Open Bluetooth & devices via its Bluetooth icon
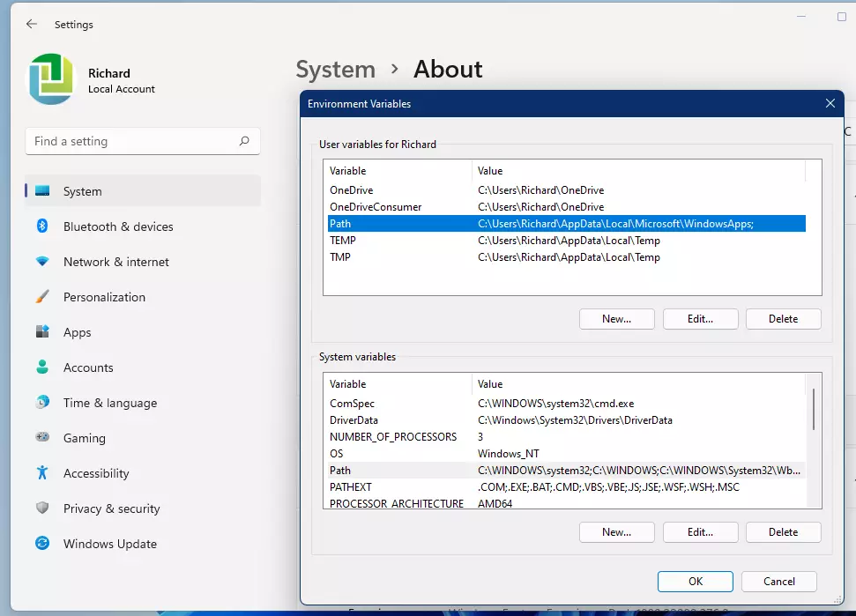Image resolution: width=856 pixels, height=616 pixels. [42, 226]
